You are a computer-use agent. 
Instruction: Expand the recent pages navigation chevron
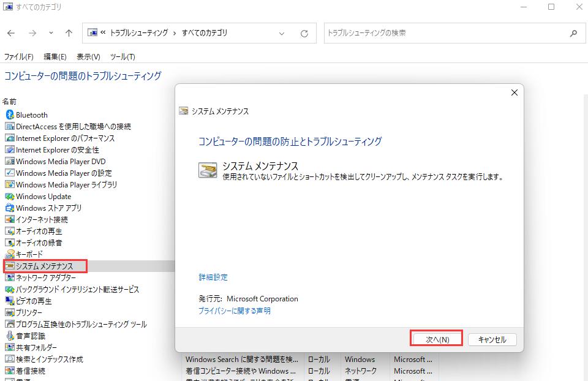click(x=50, y=33)
